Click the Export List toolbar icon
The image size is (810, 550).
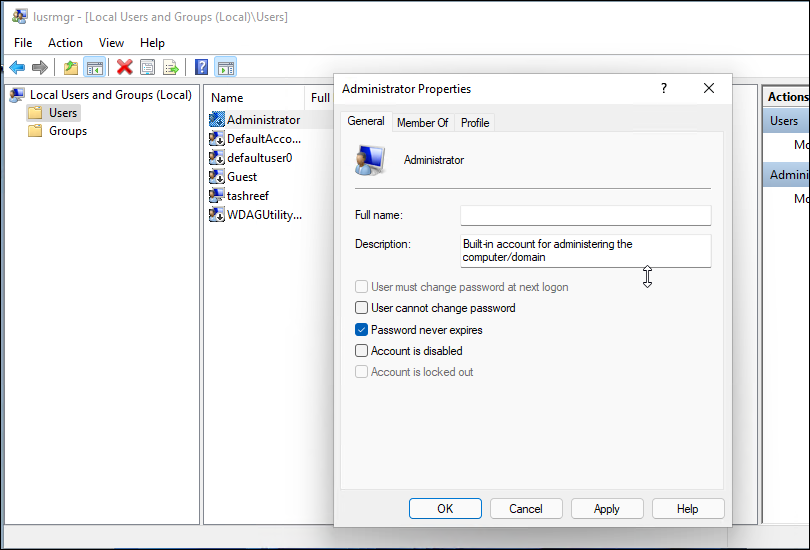click(x=170, y=67)
